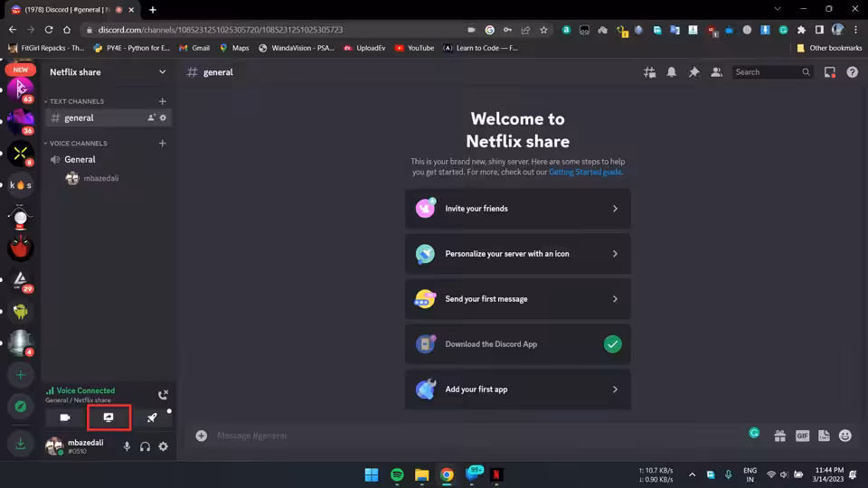
Task: Open the Windows Start menu
Action: click(372, 474)
